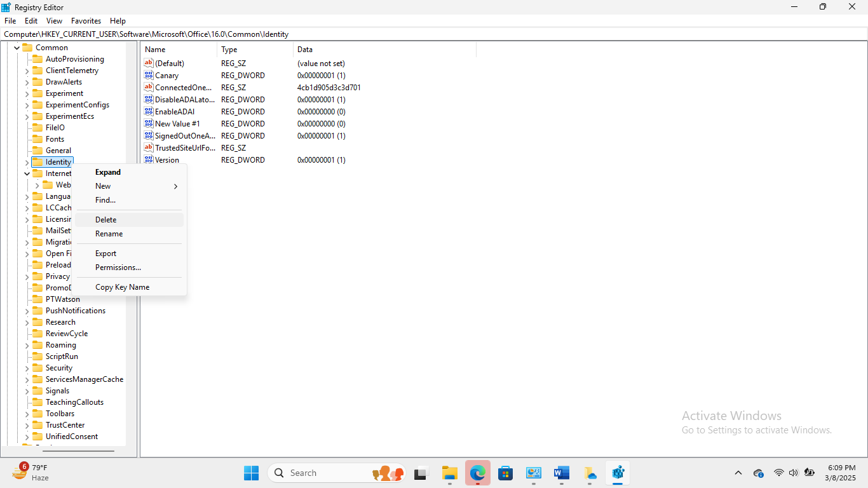Open the New submenu

[x=129, y=186]
